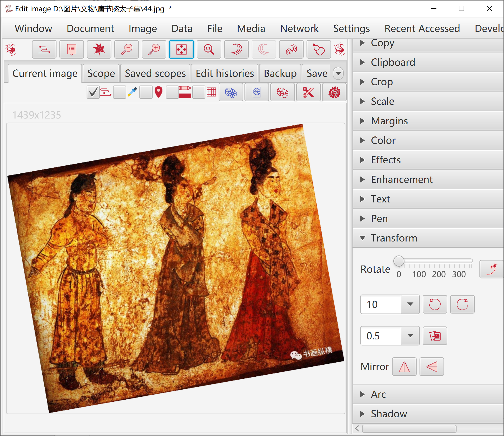Click the crescent moon redo icon
The image size is (504, 436).
[x=236, y=49]
